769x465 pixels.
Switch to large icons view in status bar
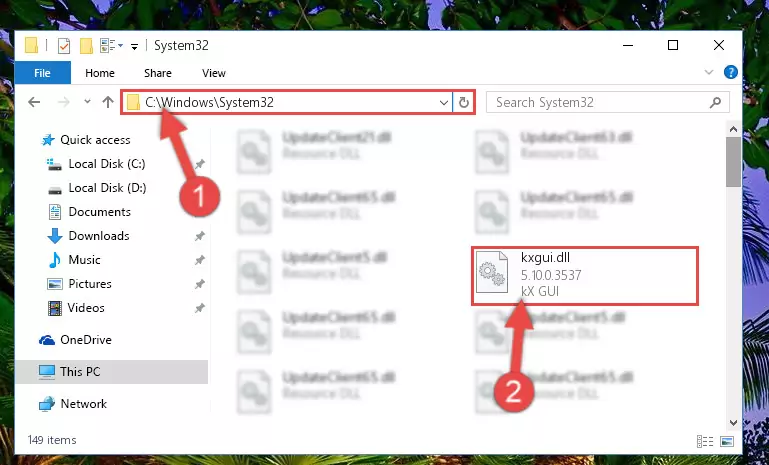click(727, 441)
